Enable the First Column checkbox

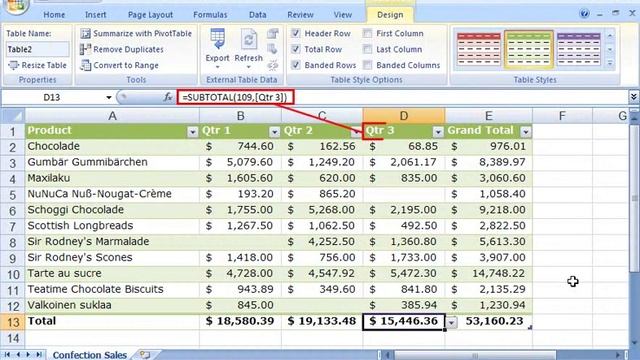(x=367, y=33)
